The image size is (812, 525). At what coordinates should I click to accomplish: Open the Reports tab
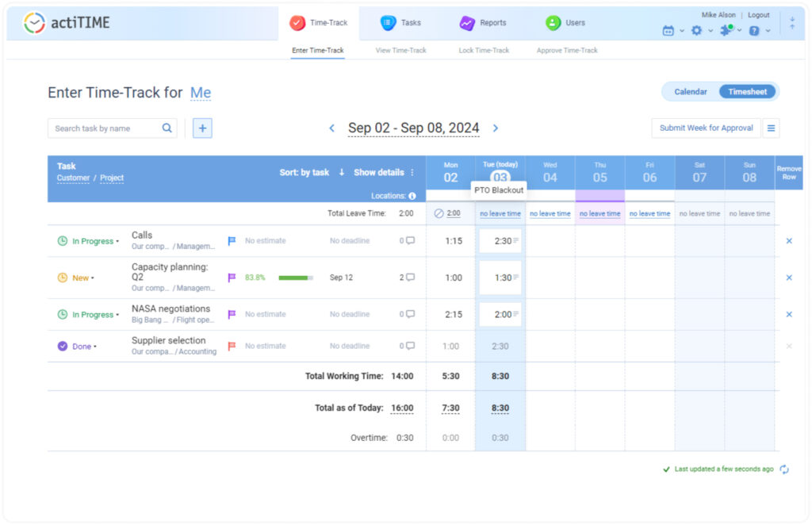[x=483, y=23]
